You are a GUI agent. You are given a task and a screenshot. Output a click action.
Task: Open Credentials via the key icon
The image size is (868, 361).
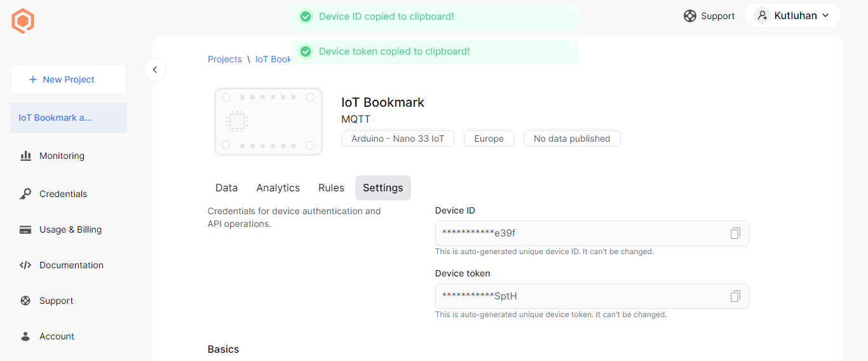click(x=26, y=194)
